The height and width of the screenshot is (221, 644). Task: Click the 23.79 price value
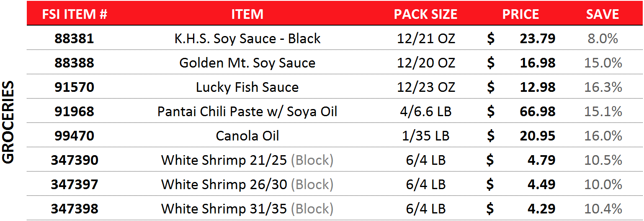pyautogui.click(x=538, y=39)
